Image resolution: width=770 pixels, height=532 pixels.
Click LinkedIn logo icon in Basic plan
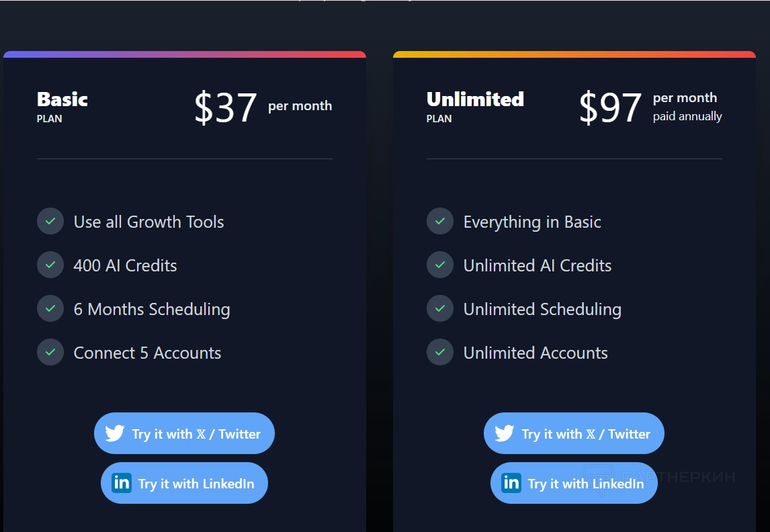point(122,483)
